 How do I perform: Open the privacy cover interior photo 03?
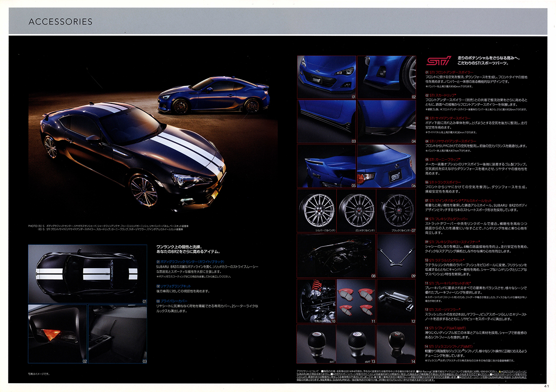118,334
